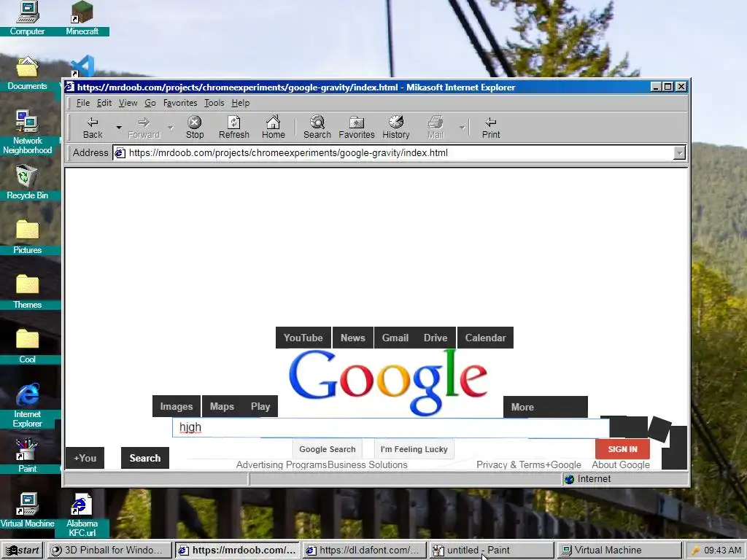
Task: Click the News fallen tab
Action: (353, 338)
